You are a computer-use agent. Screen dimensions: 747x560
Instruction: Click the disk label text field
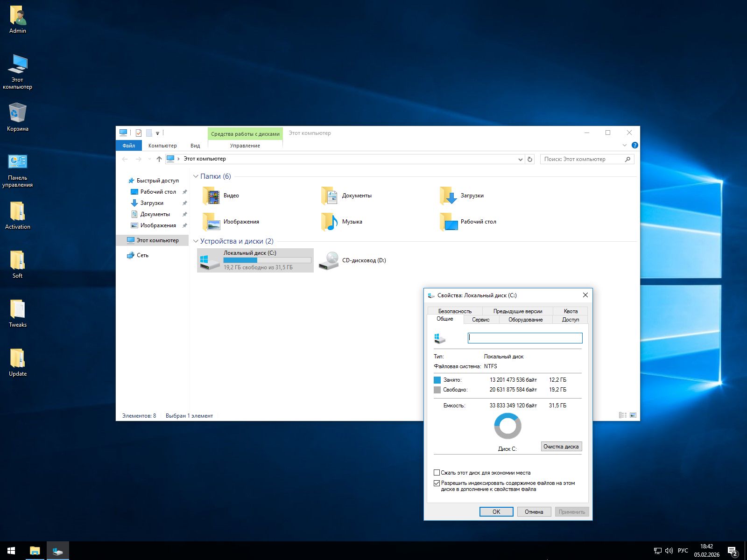tap(525, 338)
